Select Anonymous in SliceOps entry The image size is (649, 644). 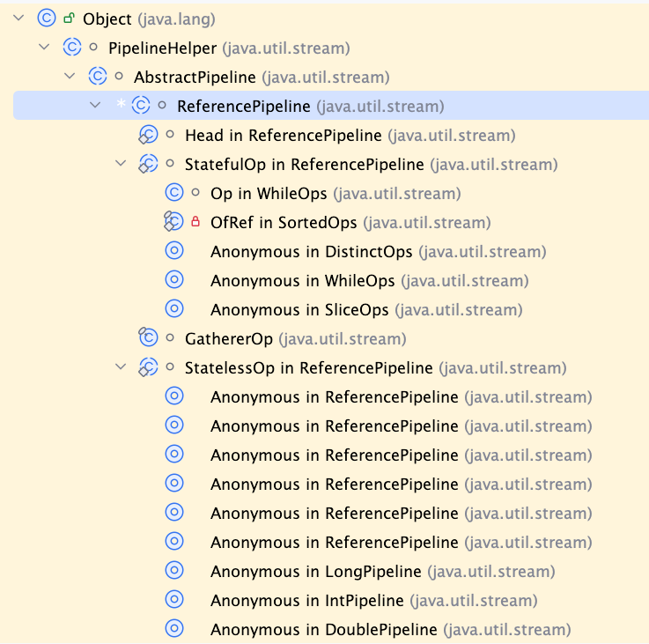click(366, 310)
